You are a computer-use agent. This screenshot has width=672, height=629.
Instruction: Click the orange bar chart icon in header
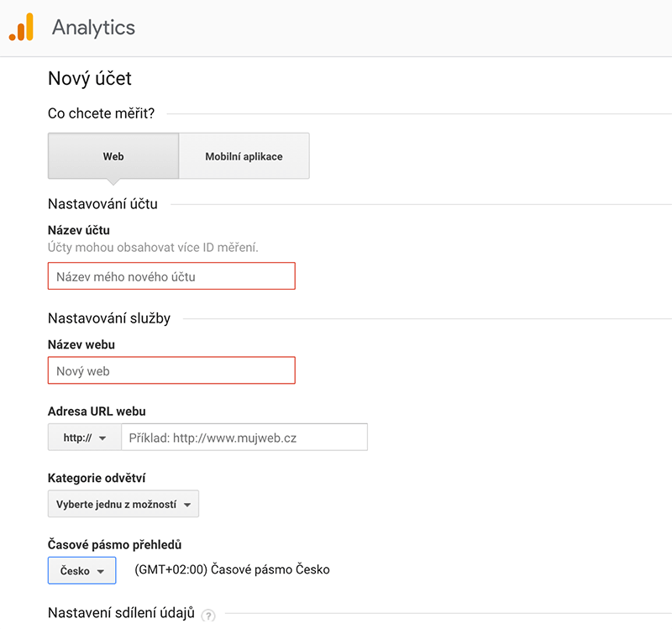pos(23,28)
